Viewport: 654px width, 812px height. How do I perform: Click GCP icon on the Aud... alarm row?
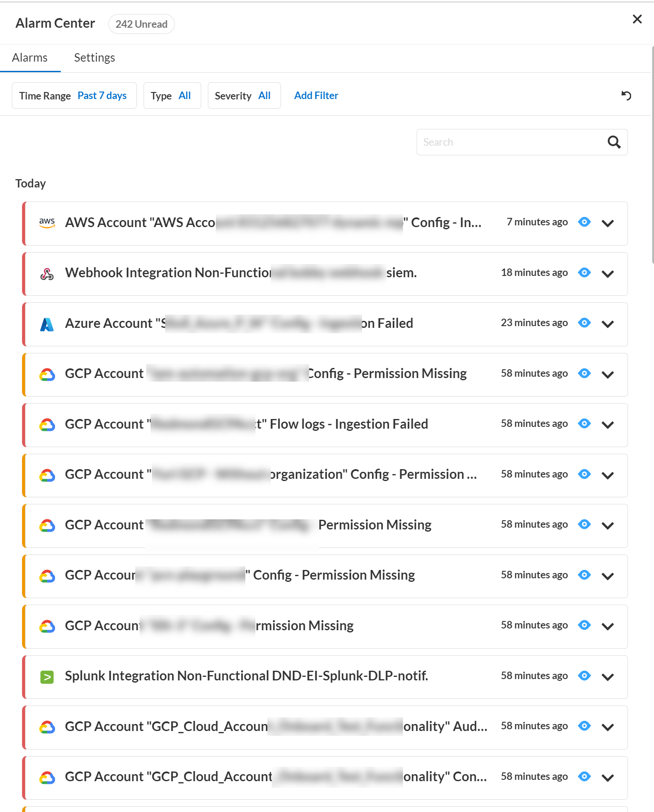(47, 727)
